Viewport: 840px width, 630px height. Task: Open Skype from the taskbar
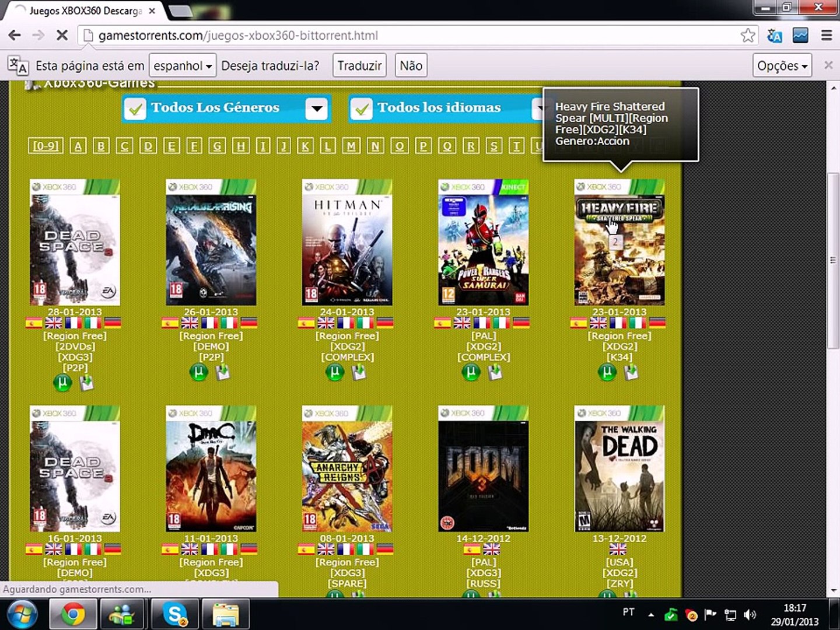[174, 614]
